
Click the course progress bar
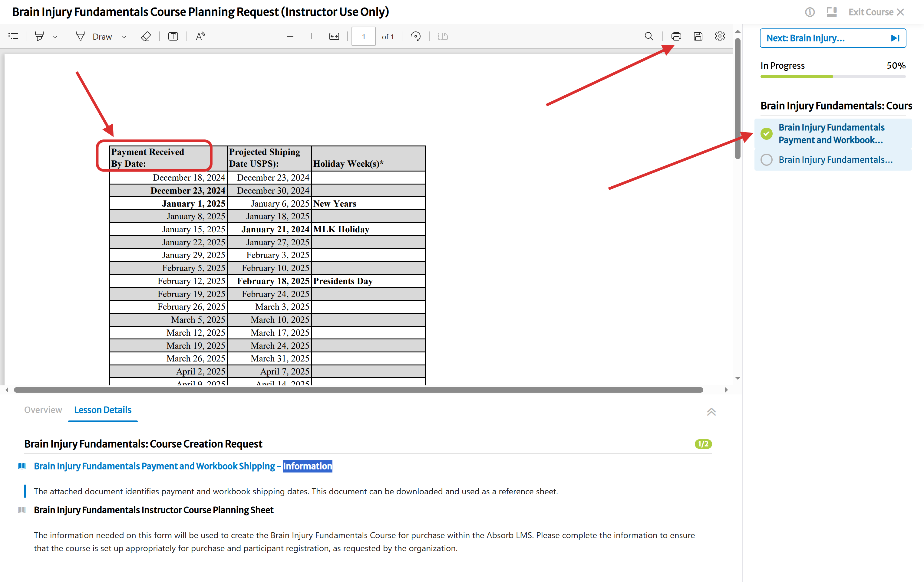click(x=833, y=76)
